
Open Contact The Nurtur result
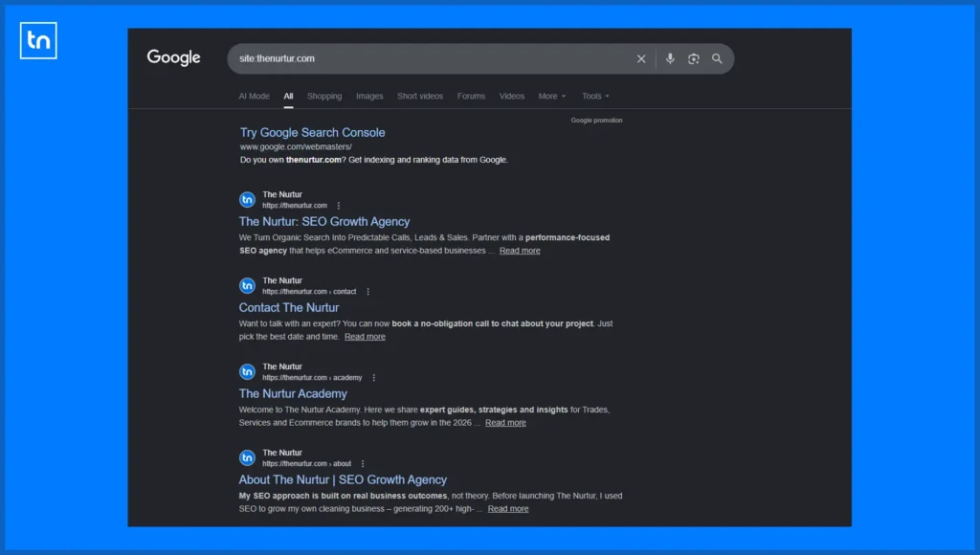click(289, 307)
